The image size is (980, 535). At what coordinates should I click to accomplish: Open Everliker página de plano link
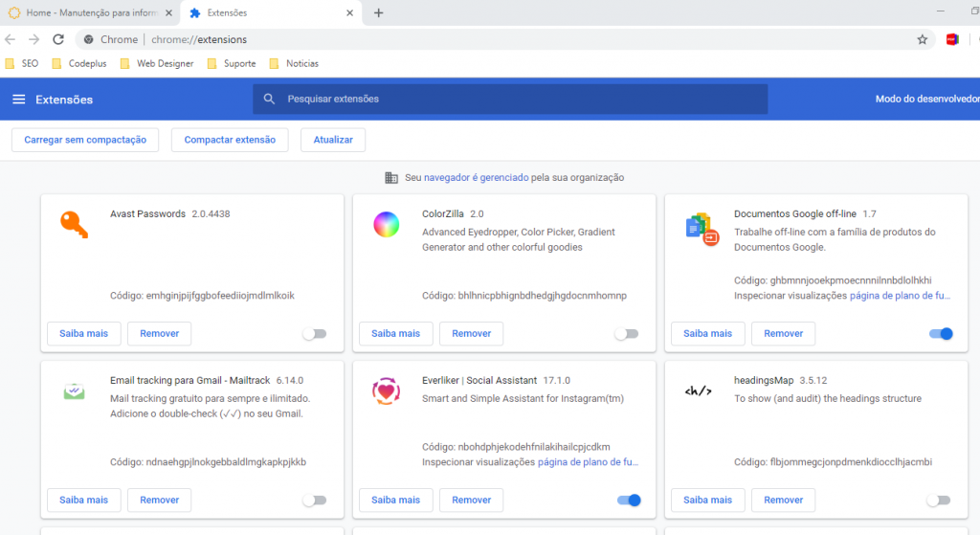coord(589,462)
